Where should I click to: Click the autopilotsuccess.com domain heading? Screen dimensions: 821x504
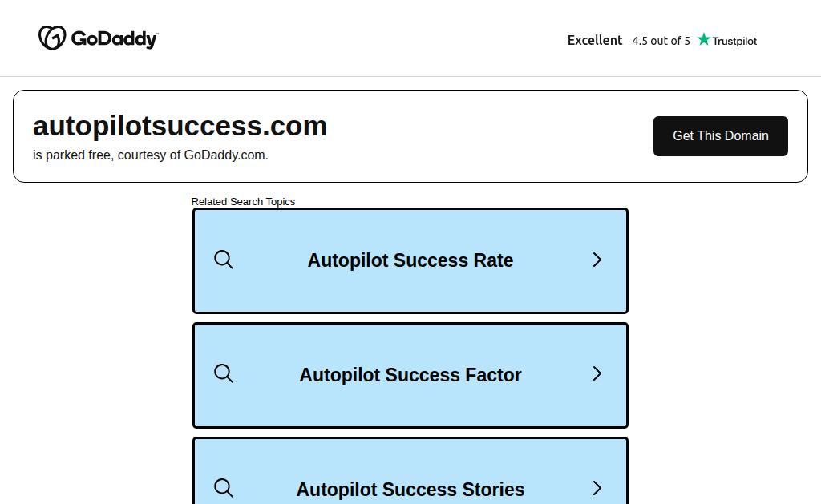pyautogui.click(x=180, y=126)
